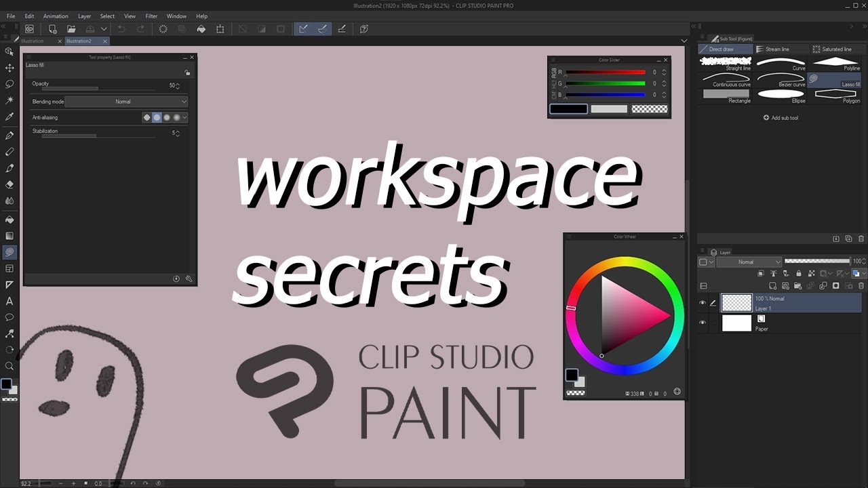Viewport: 868px width, 488px height.
Task: Open the Layer menu
Action: 84,16
